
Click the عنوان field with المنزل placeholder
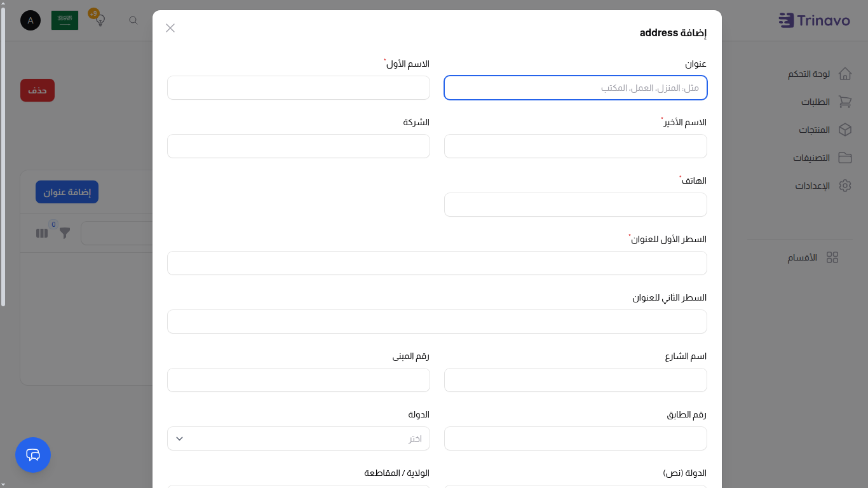tap(575, 88)
